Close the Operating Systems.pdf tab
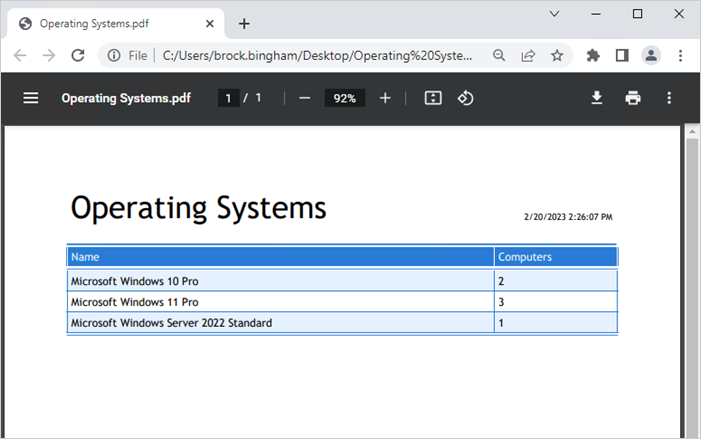Viewport: 701px width, 439px height. pyautogui.click(x=210, y=24)
